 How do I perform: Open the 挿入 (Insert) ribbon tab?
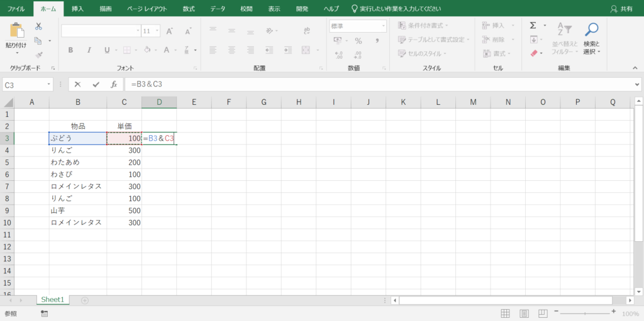(77, 9)
